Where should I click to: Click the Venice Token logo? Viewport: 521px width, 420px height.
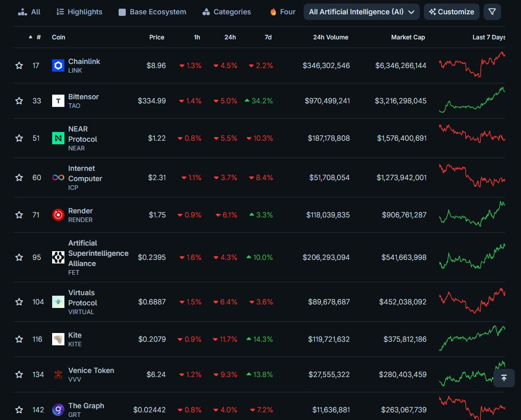[x=58, y=374]
